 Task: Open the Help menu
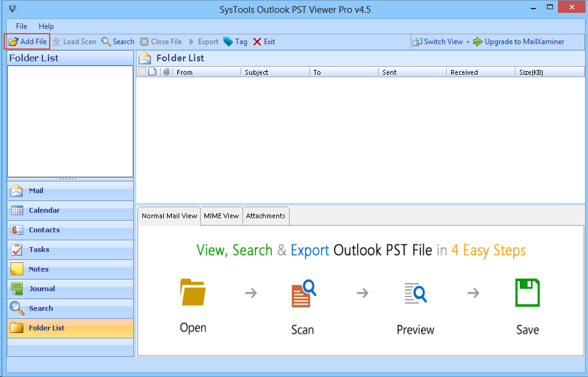(x=46, y=26)
